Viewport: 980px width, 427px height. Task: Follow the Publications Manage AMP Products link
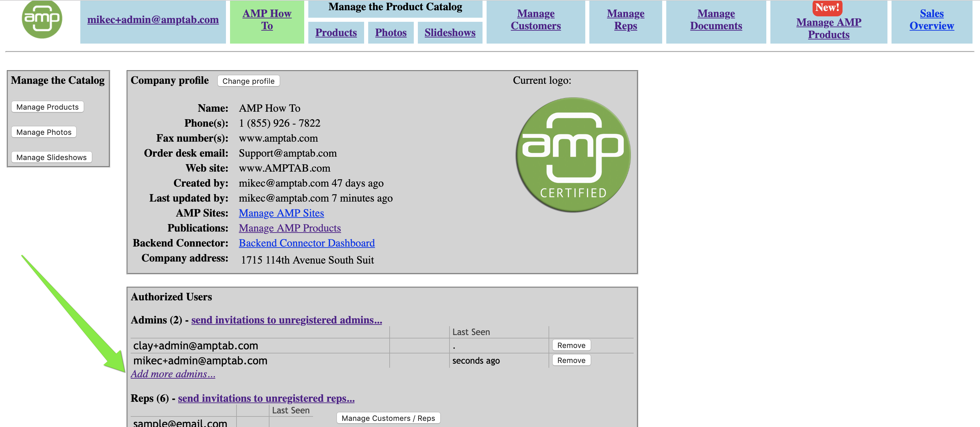[x=290, y=228]
